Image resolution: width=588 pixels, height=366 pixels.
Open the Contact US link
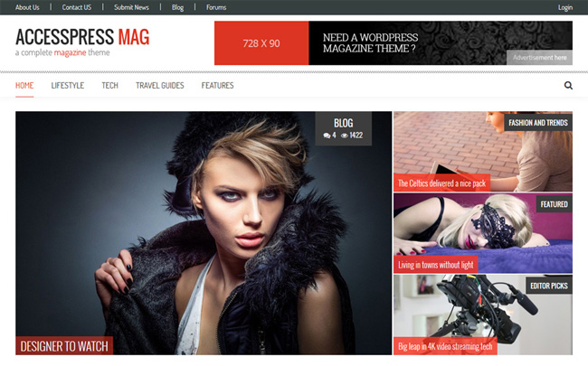77,7
